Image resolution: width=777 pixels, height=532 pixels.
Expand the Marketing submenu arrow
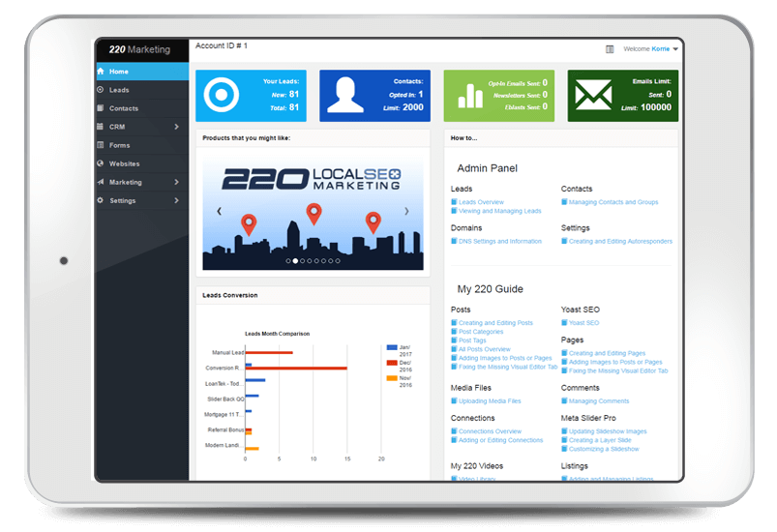coord(176,182)
